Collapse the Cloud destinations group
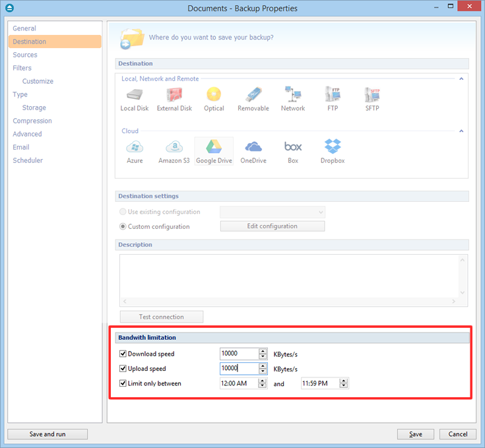 pyautogui.click(x=461, y=131)
